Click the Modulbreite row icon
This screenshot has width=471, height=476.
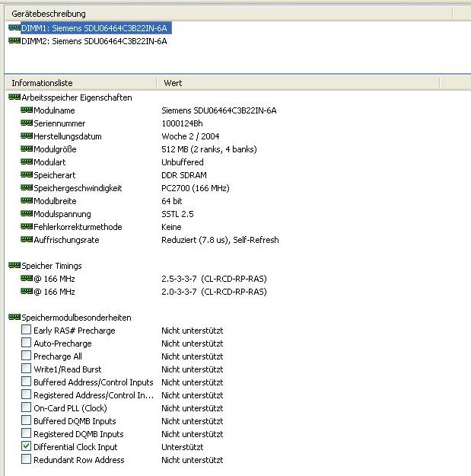click(x=27, y=200)
